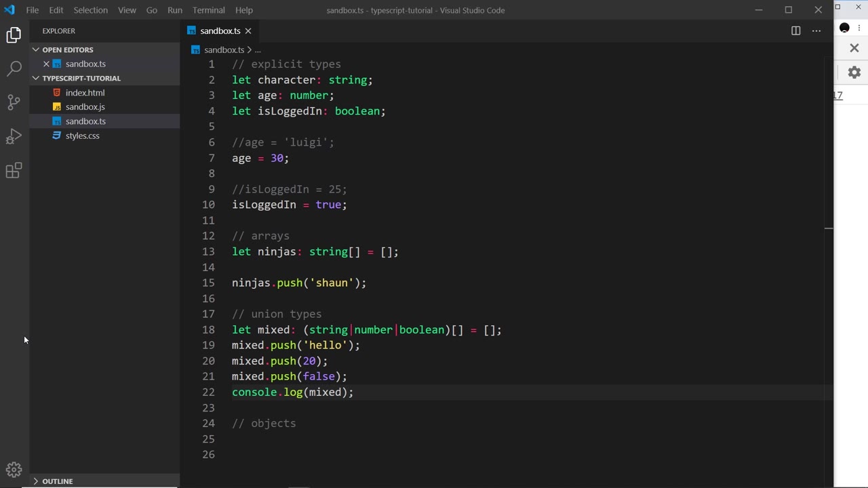Image resolution: width=868 pixels, height=488 pixels.
Task: Open the Selection menu
Action: 90,10
